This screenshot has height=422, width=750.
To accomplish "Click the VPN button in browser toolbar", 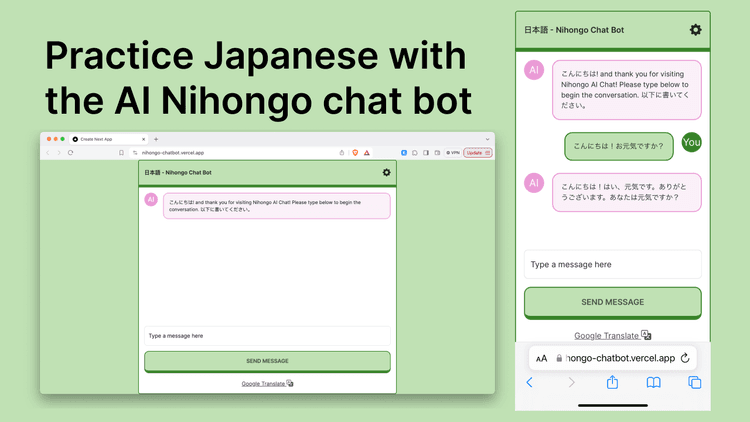I will click(x=452, y=153).
